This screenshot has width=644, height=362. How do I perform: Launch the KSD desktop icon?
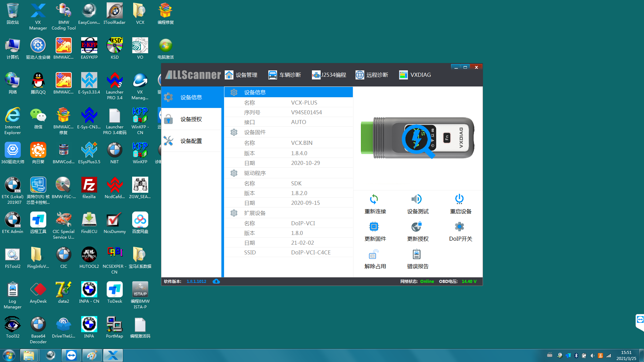[x=114, y=49]
